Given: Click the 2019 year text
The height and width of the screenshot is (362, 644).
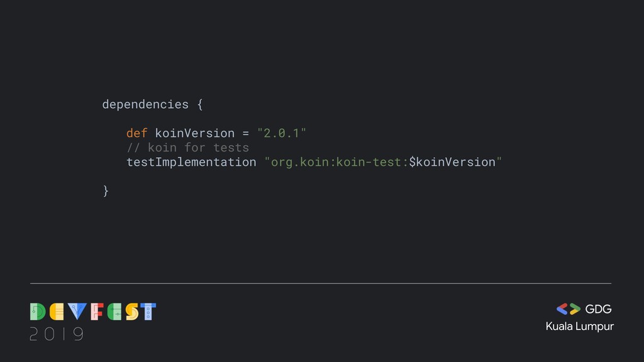Looking at the screenshot, I should (57, 334).
